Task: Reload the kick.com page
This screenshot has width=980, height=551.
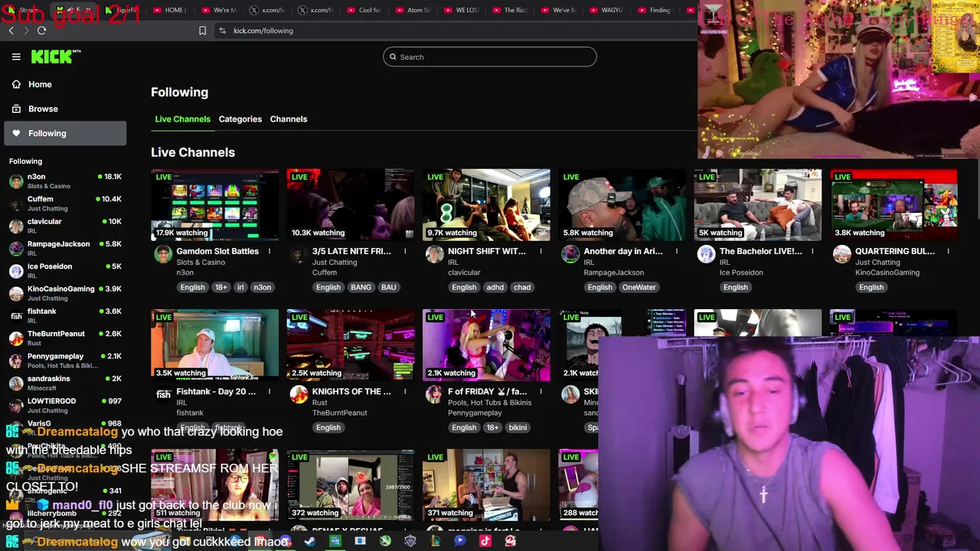Action: pos(41,31)
